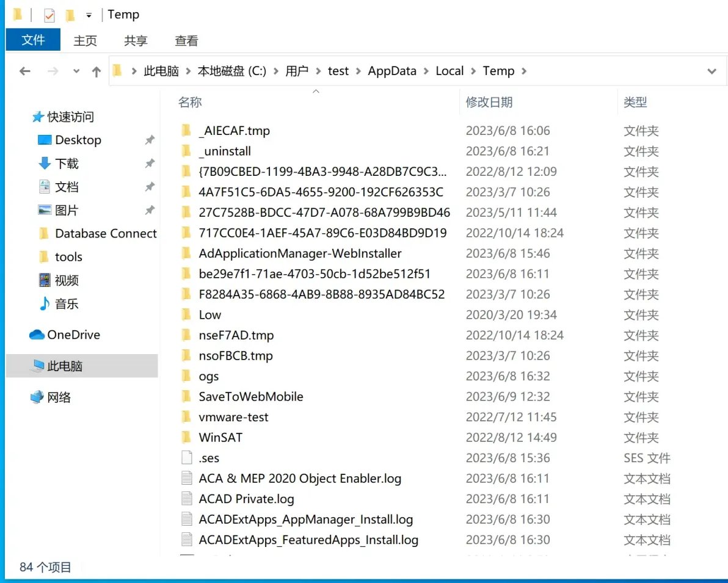The width and height of the screenshot is (728, 583).
Task: Open OneDrive in the navigation pane
Action: [65, 335]
